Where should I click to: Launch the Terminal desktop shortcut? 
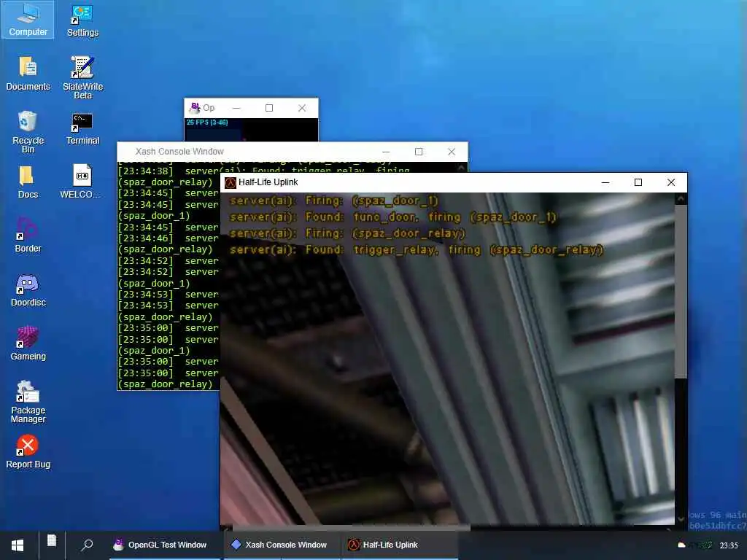[82, 128]
